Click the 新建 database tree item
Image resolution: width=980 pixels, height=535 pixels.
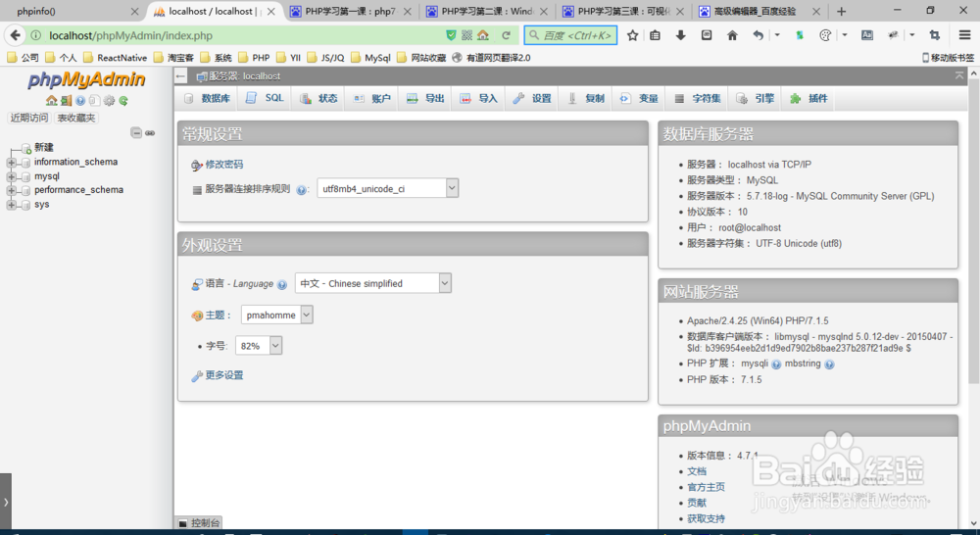point(44,148)
